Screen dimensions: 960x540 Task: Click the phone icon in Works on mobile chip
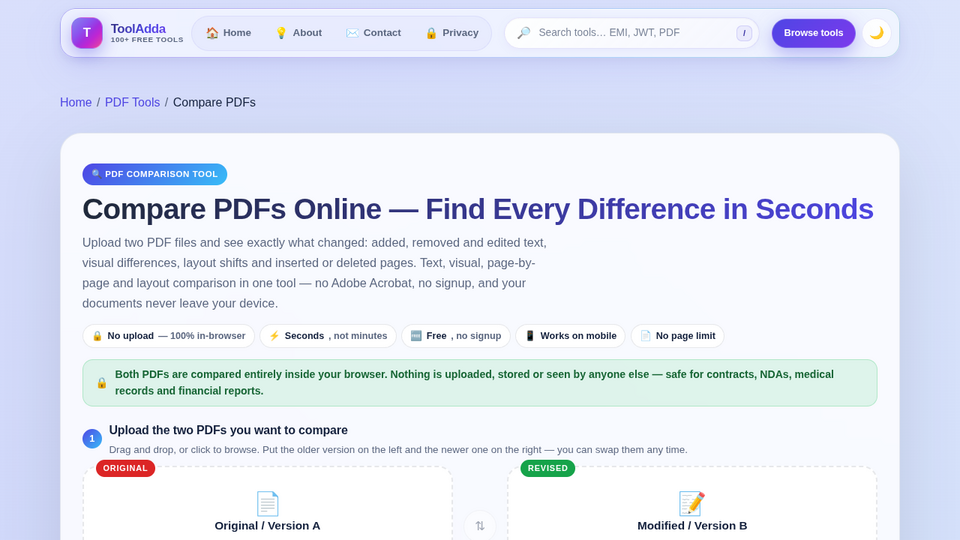point(530,336)
